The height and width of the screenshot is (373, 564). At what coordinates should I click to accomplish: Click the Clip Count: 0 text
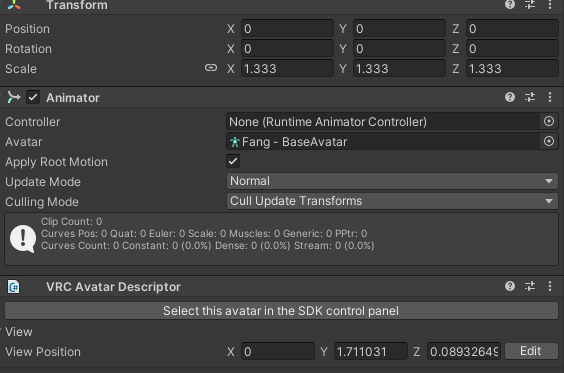(72, 221)
